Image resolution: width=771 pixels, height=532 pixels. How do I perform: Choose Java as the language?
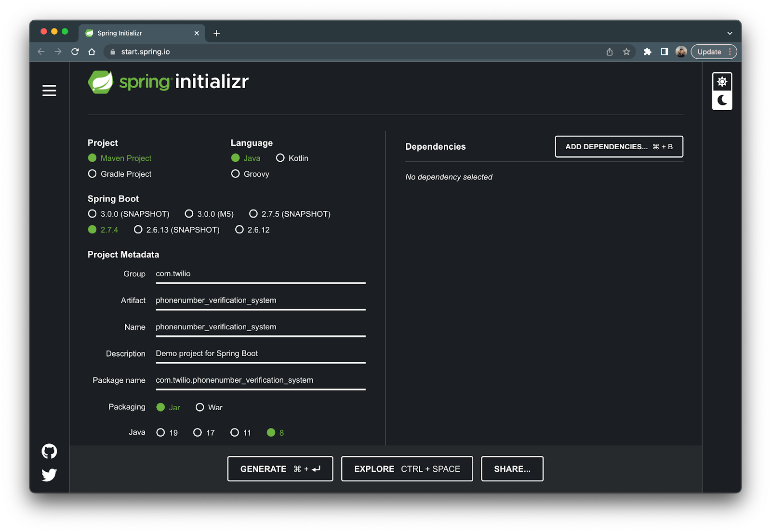(x=246, y=158)
